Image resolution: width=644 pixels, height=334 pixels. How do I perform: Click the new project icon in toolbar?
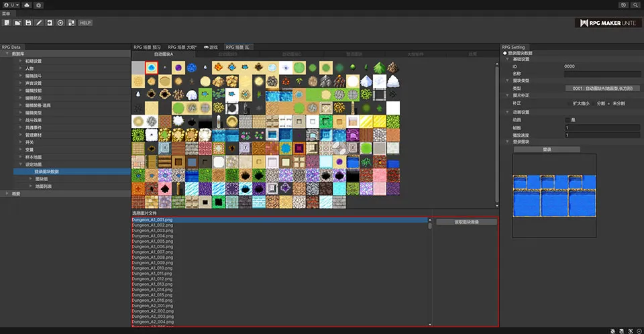[7, 23]
